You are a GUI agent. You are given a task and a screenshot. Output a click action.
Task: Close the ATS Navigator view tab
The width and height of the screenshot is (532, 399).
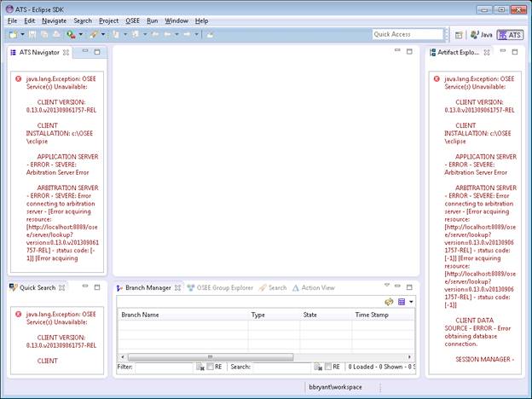(x=66, y=53)
